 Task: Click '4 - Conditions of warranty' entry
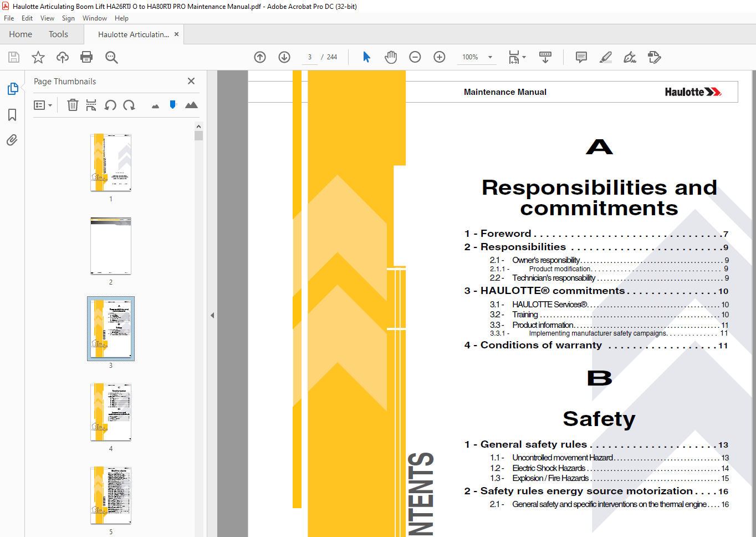pos(596,345)
